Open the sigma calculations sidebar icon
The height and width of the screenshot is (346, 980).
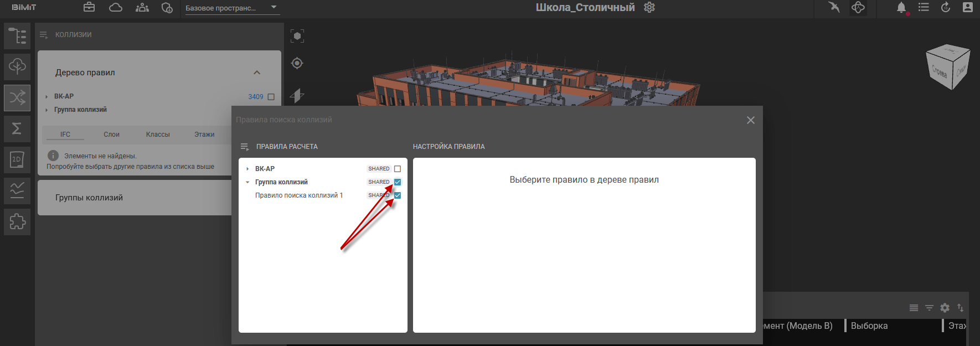click(17, 128)
